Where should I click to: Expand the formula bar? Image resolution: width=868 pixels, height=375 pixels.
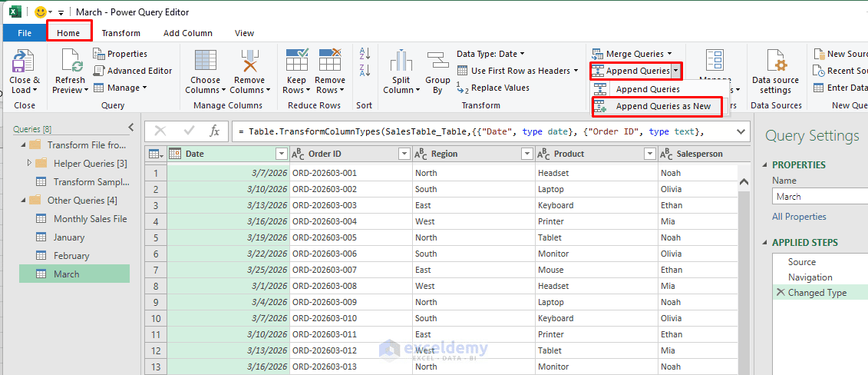[x=741, y=131]
